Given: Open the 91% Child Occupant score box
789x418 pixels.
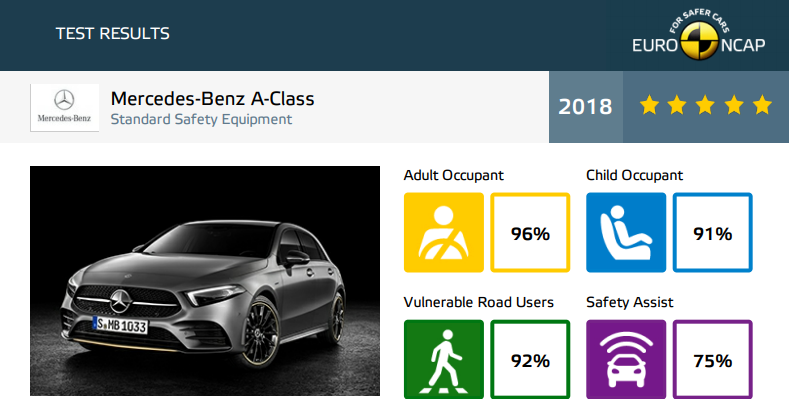Looking at the screenshot, I should pos(713,232).
